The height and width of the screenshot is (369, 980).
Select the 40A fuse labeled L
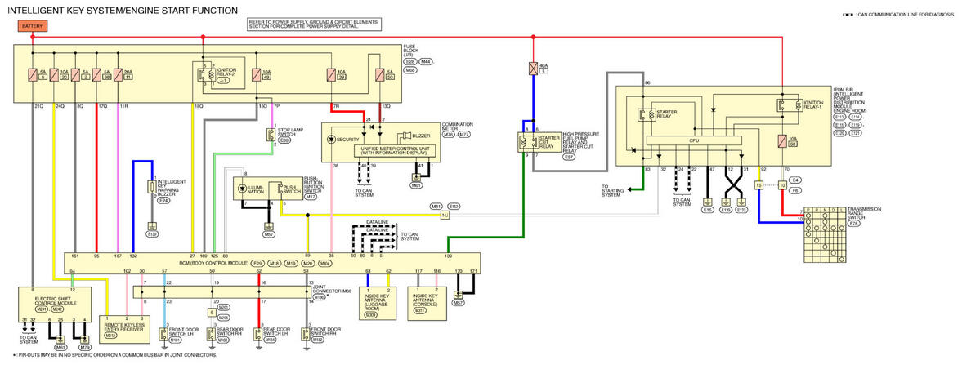pyautogui.click(x=533, y=70)
